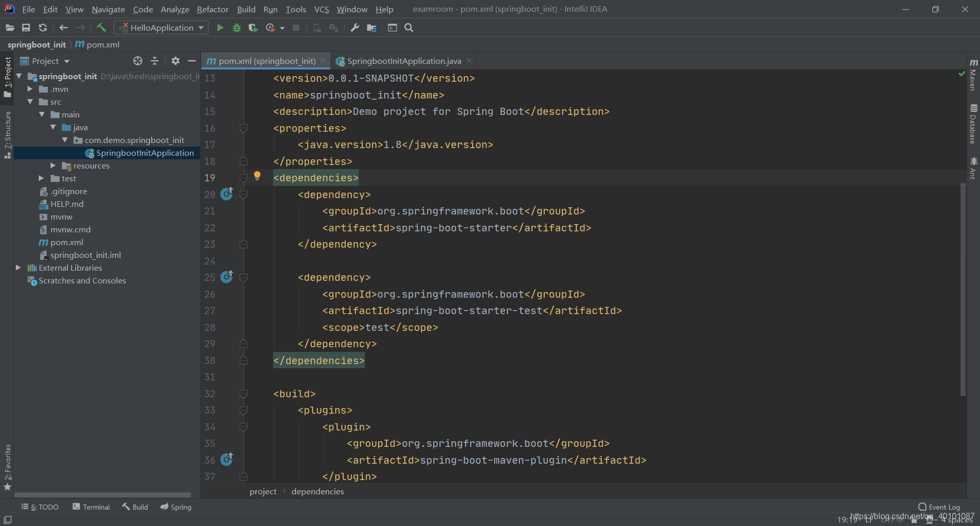Open Event Log
The height and width of the screenshot is (526, 980).
(x=939, y=507)
